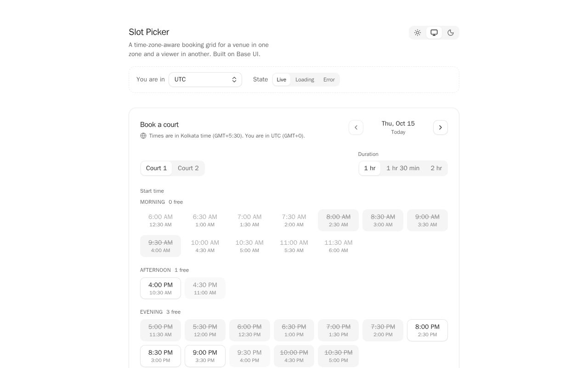
Task: Select system theme monitor icon
Action: [x=434, y=33]
